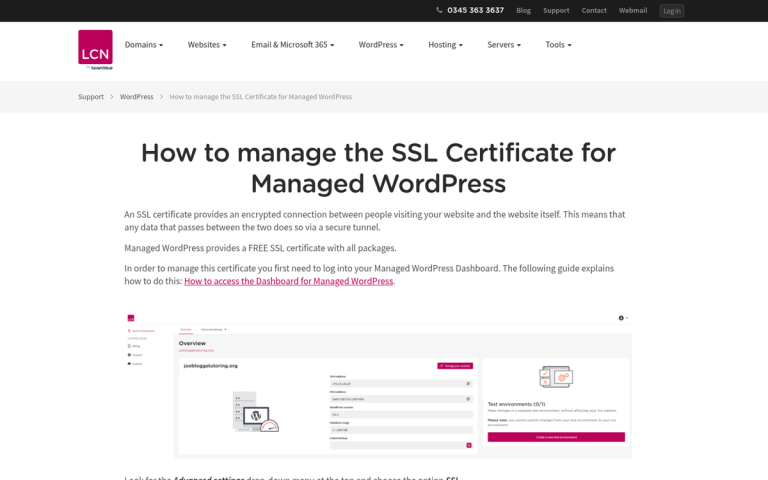Expand the Websites menu
Screen dimensions: 768x480
click(207, 45)
